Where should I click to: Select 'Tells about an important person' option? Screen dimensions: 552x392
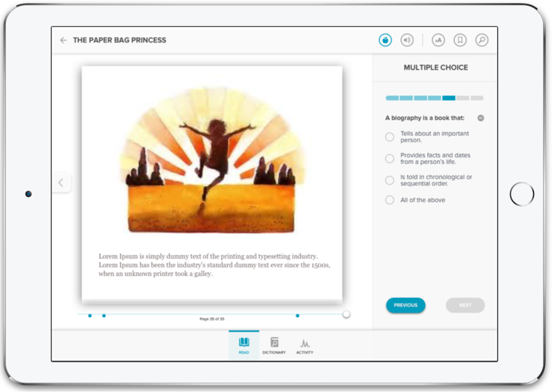point(390,137)
